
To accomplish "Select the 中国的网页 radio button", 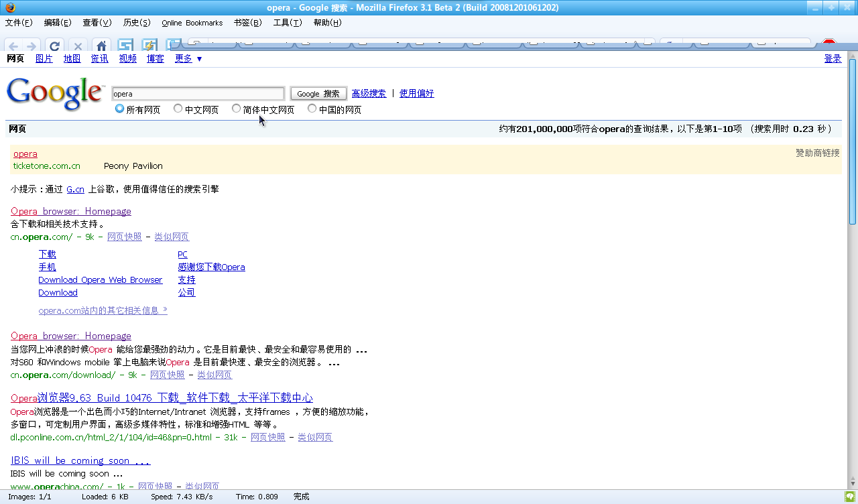I will (312, 109).
